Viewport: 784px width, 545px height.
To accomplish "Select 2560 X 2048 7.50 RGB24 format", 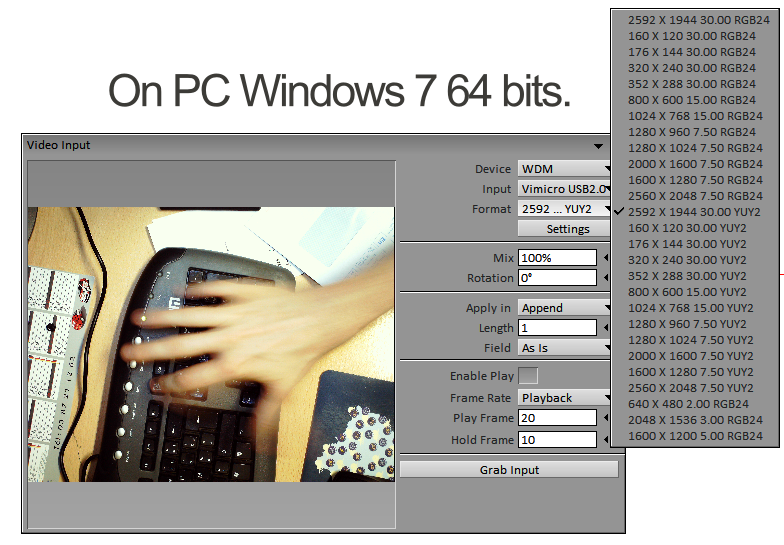I will [695, 196].
